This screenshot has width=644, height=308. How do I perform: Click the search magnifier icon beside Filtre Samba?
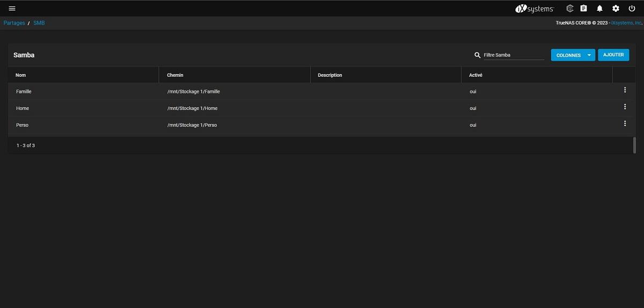[x=477, y=55]
